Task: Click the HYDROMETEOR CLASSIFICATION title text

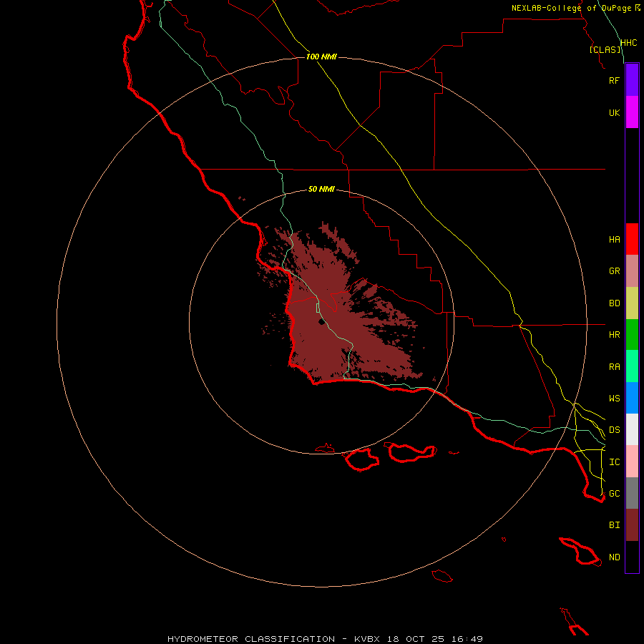Action: pyautogui.click(x=251, y=639)
